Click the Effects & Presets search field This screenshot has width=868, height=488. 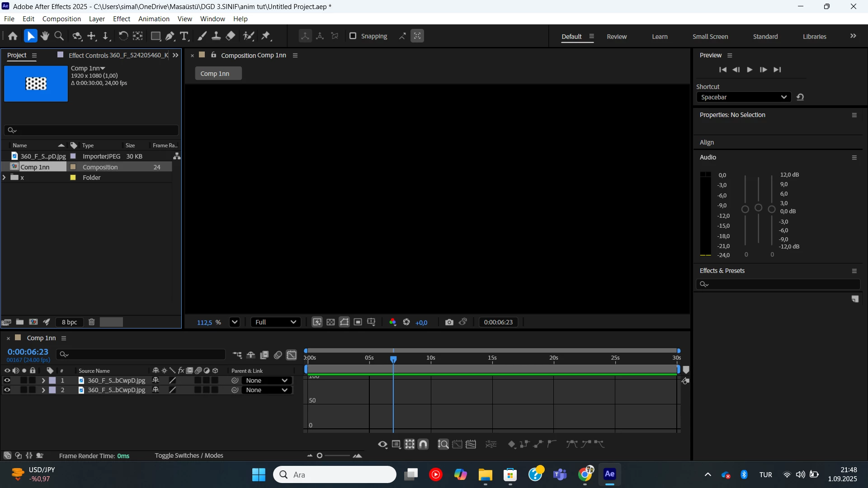click(x=782, y=284)
